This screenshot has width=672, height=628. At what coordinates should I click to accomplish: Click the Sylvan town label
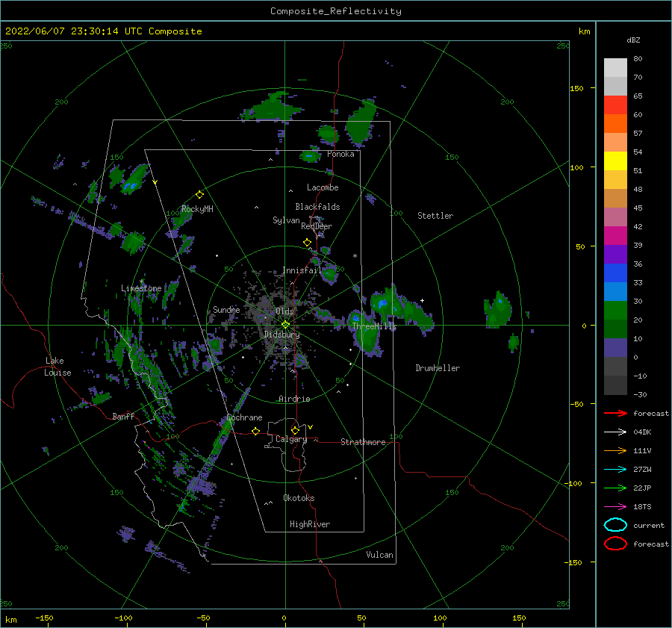pos(286,221)
